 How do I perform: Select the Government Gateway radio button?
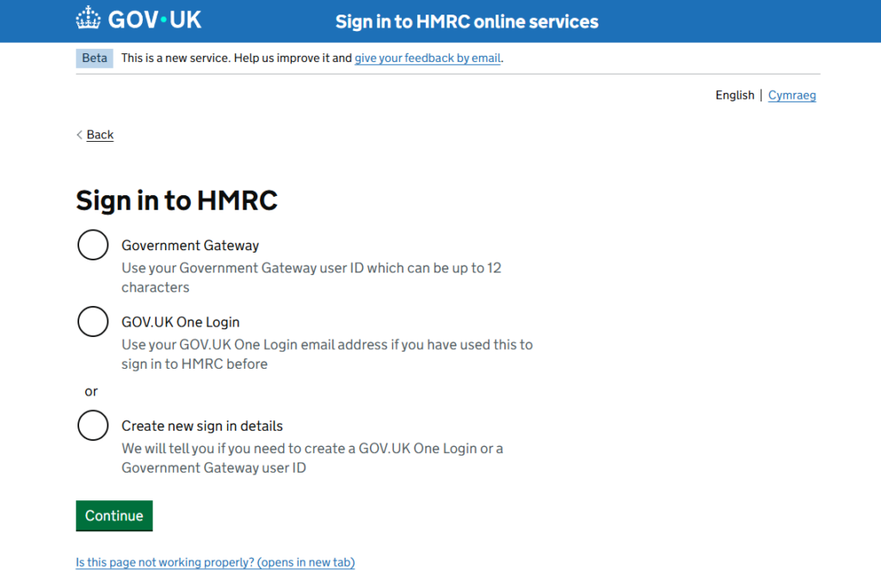(93, 245)
